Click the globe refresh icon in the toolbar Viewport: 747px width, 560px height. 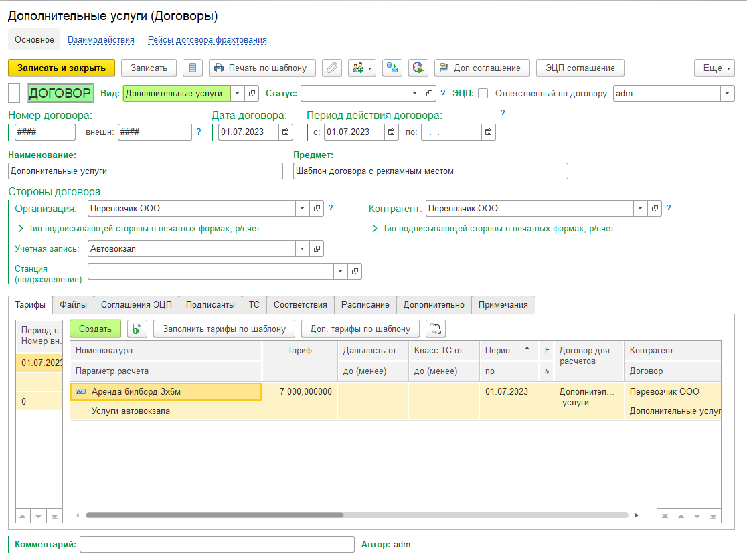[419, 68]
